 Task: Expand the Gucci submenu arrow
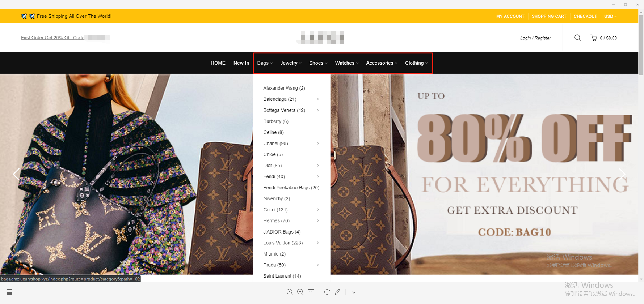coord(318,210)
